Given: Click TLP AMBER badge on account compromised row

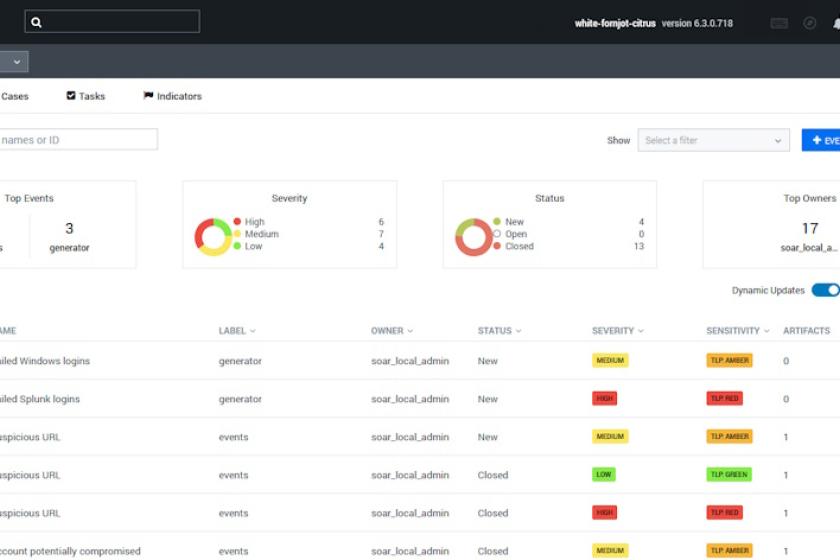Looking at the screenshot, I should [729, 551].
